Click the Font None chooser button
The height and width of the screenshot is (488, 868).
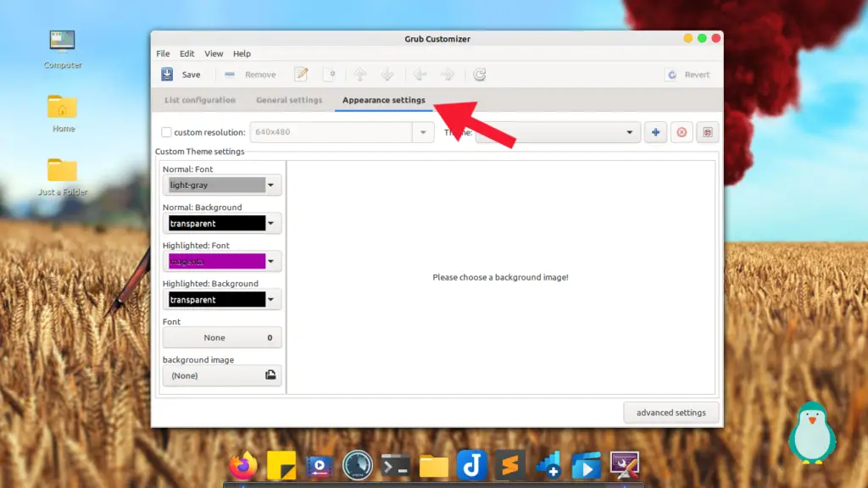(222, 337)
